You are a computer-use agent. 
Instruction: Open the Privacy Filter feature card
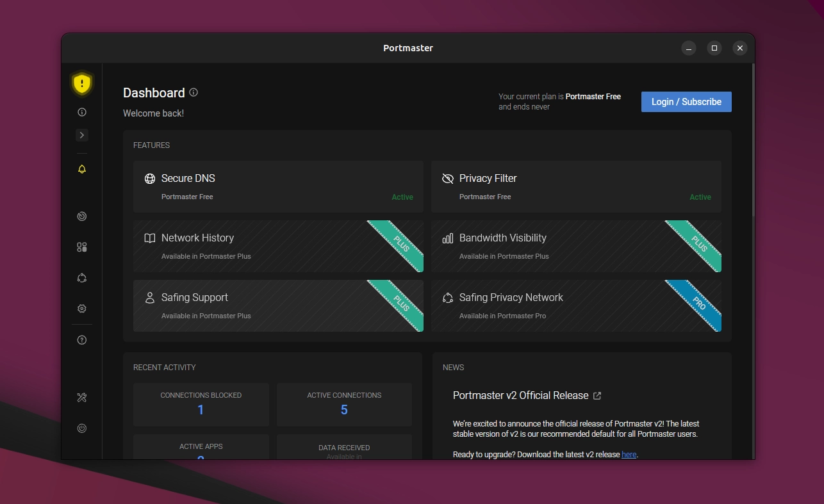coord(575,186)
